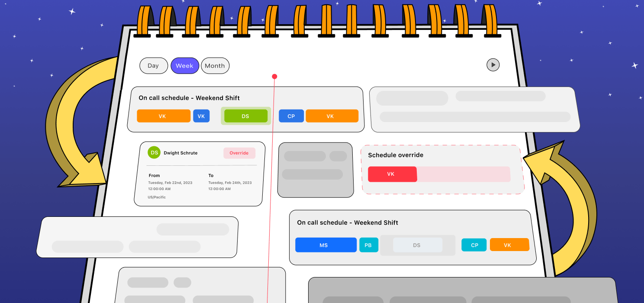Click the play button icon
This screenshot has height=303, width=644.
pos(493,65)
